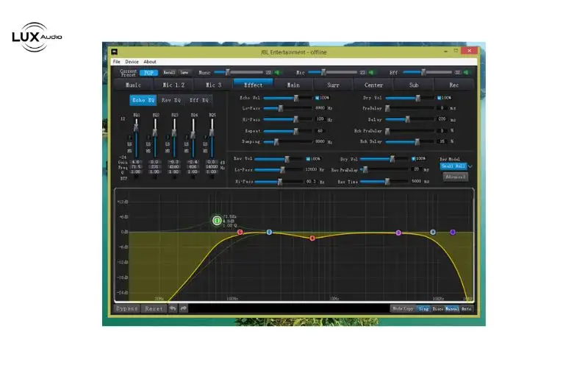Click the undo arrow icon beside Reset
Viewport: 588px width, 368px height.
[172, 309]
